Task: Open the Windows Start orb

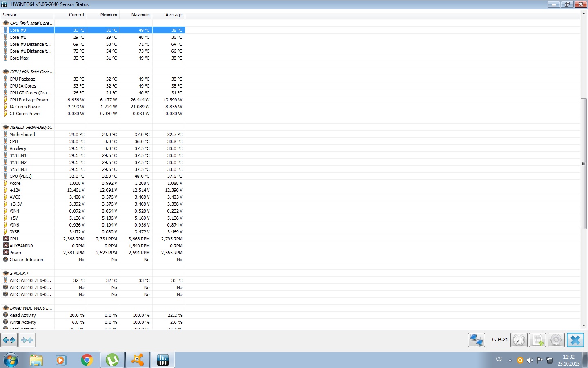Action: (11, 360)
